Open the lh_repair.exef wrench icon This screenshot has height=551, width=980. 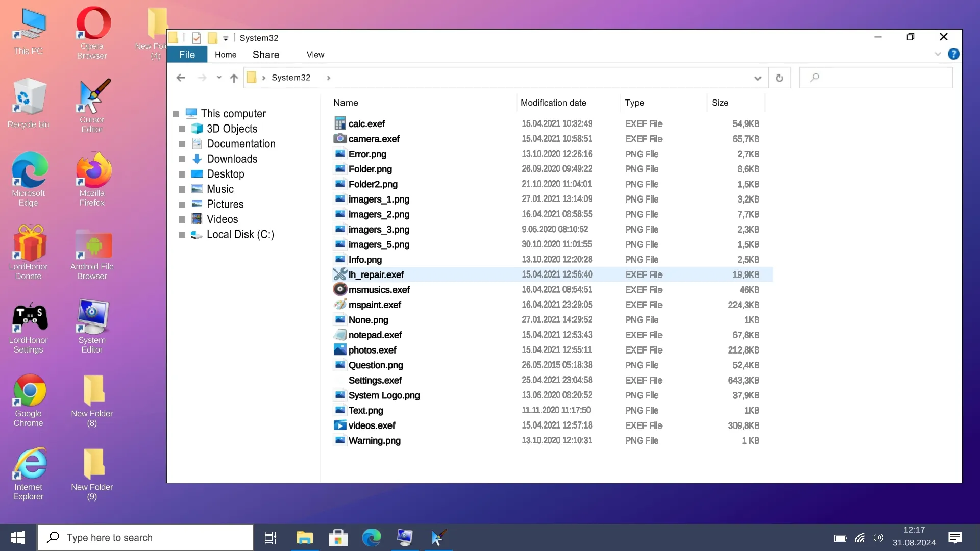[x=340, y=274]
